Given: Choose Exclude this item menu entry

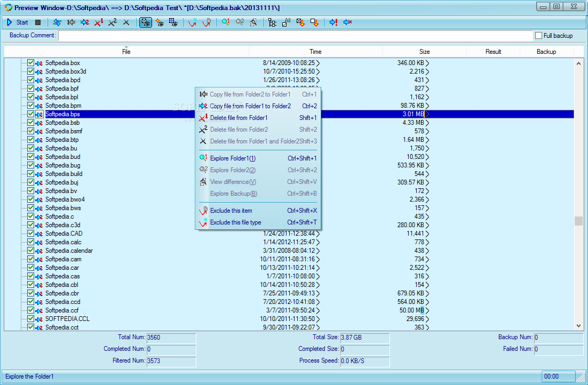Looking at the screenshot, I should point(258,211).
